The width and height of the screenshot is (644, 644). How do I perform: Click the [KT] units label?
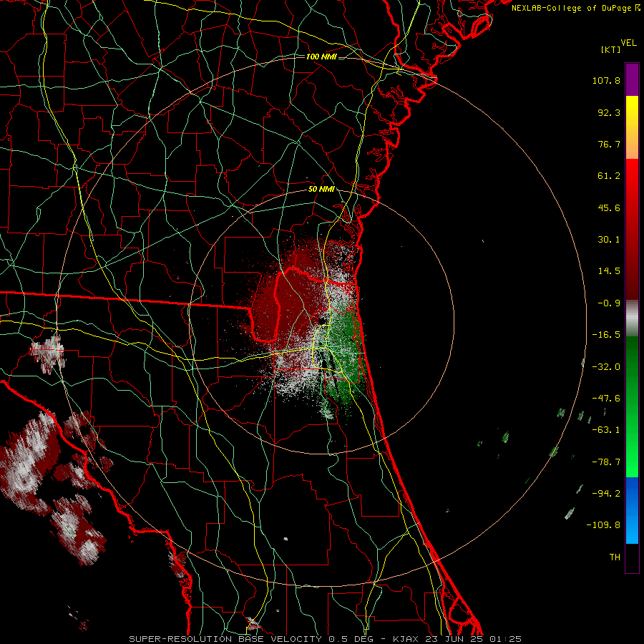611,49
